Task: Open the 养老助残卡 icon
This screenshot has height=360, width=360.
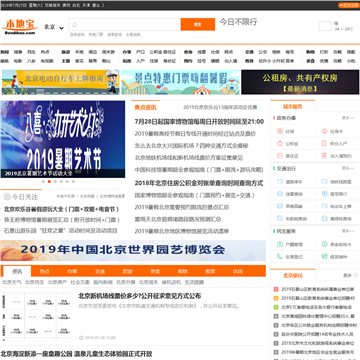Action: coord(324,244)
